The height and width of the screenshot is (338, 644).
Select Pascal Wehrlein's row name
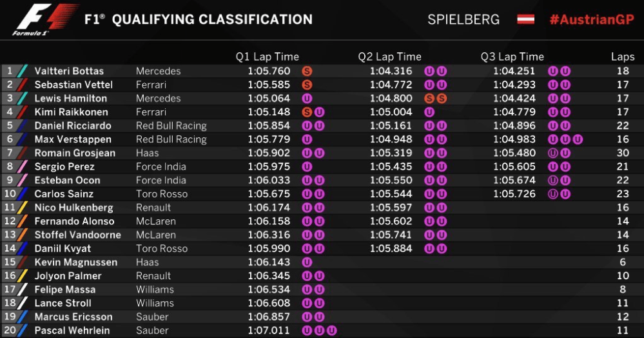click(x=72, y=330)
